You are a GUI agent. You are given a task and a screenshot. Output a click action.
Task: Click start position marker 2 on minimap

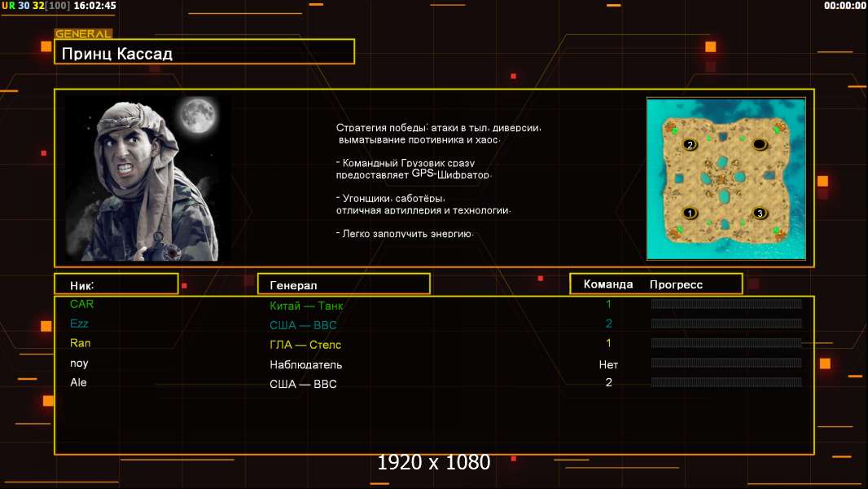click(690, 144)
